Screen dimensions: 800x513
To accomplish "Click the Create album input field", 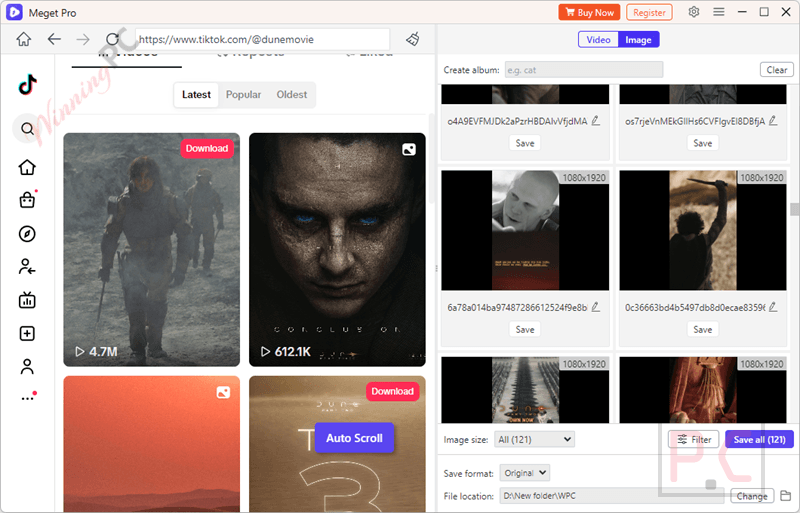I will tap(584, 70).
